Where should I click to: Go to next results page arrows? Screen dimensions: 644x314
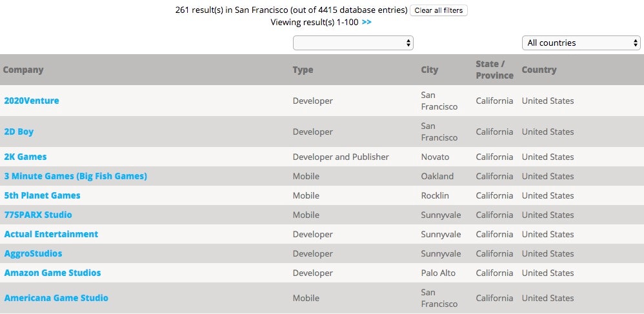coord(367,22)
